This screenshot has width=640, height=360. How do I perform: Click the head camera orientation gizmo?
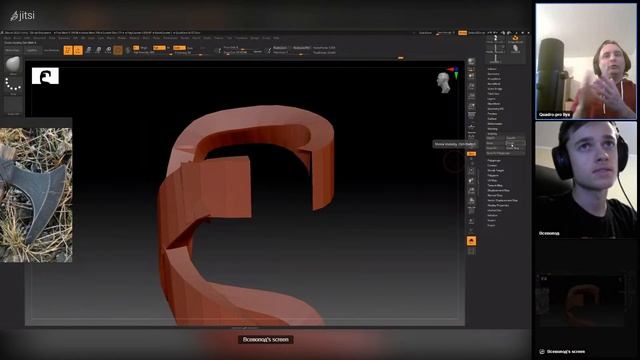click(443, 83)
